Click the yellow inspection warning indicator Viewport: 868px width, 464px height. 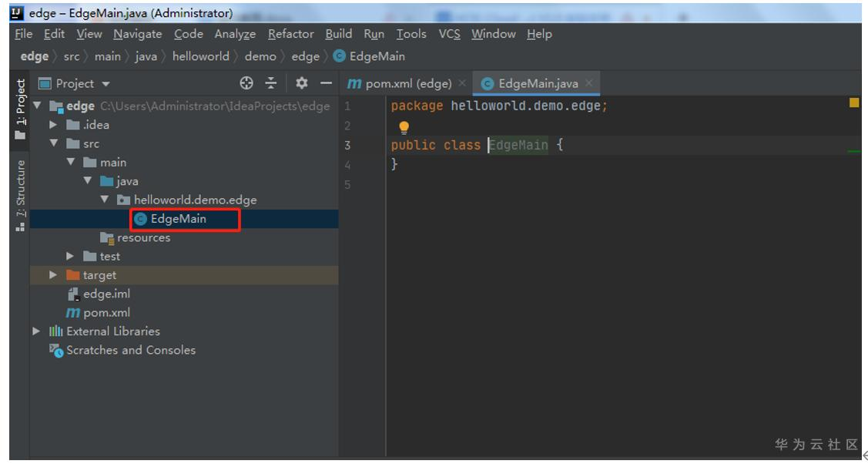click(x=854, y=103)
